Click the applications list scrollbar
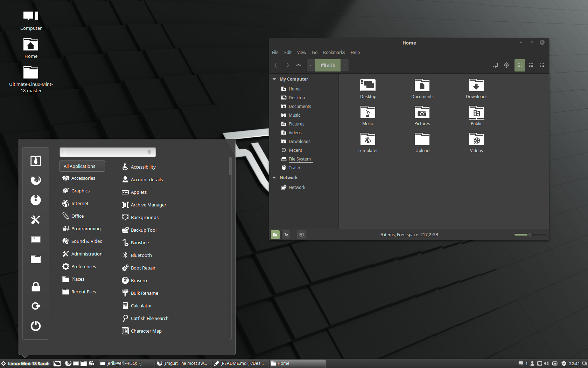 tap(230, 166)
